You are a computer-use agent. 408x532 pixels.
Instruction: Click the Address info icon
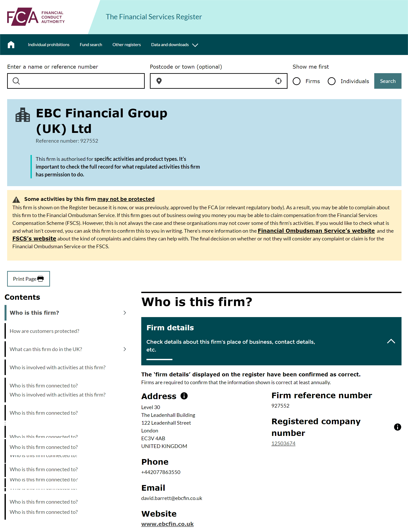[184, 396]
